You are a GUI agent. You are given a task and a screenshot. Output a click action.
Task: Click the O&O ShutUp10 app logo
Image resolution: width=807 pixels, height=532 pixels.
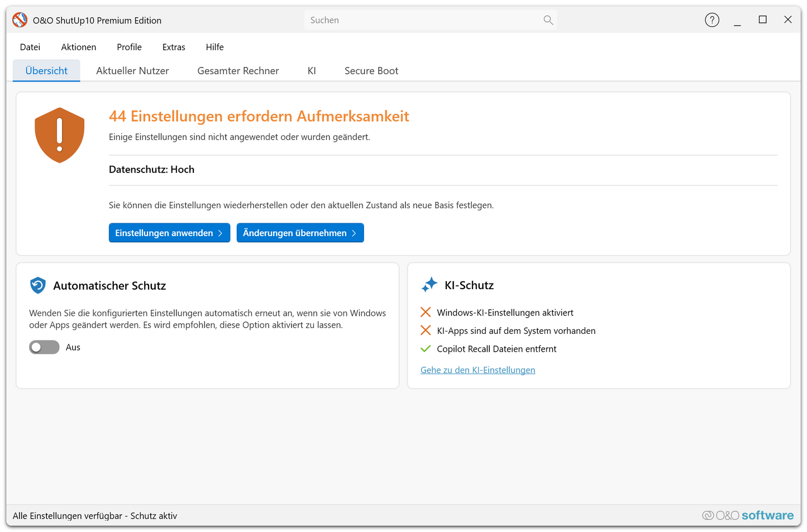coord(20,20)
